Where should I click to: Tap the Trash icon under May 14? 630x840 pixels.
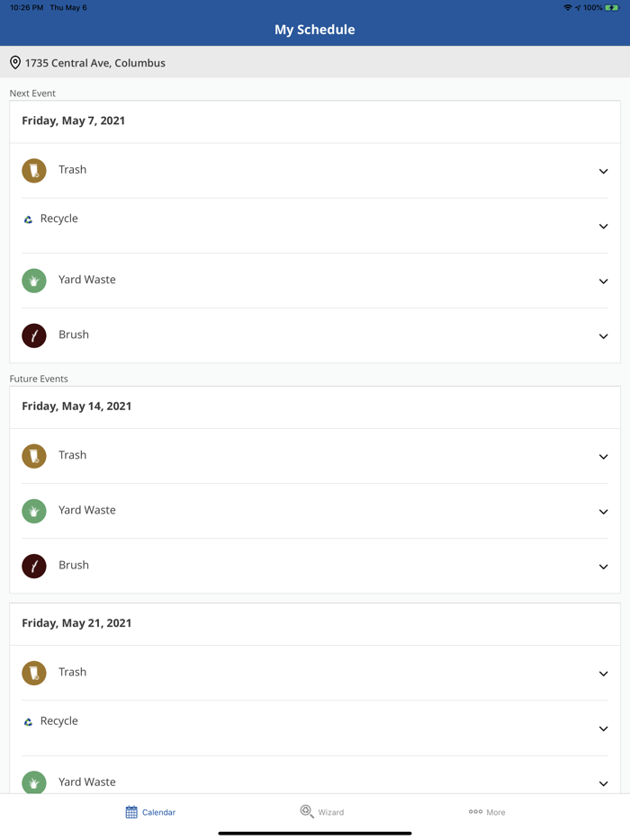pos(34,456)
